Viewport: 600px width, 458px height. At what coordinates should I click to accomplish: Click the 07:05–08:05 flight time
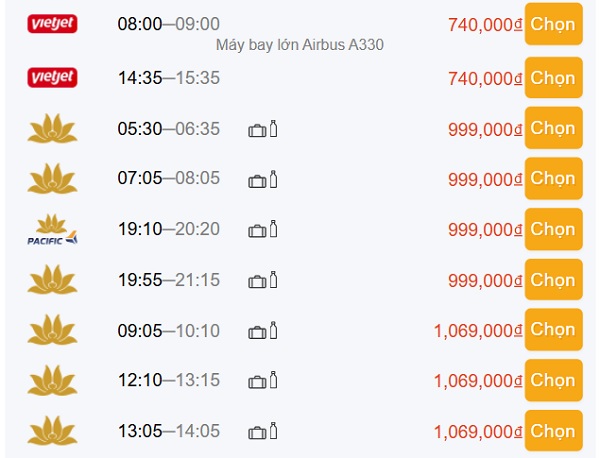point(168,180)
